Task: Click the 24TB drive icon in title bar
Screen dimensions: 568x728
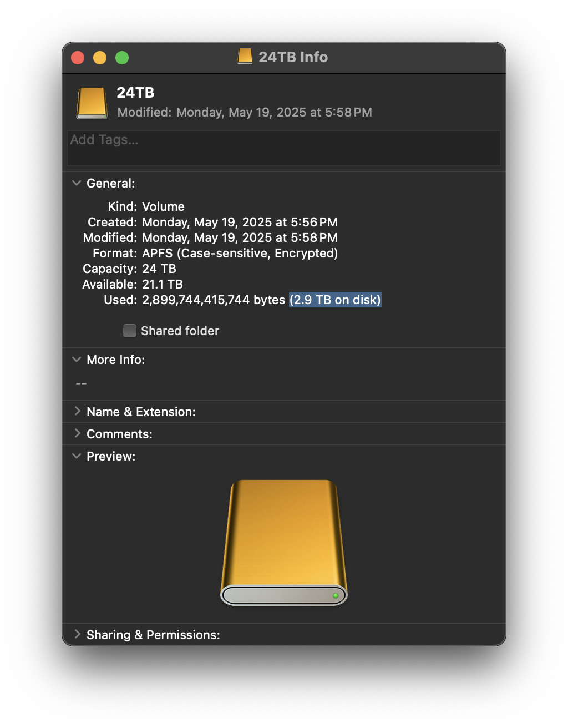Action: (x=245, y=57)
